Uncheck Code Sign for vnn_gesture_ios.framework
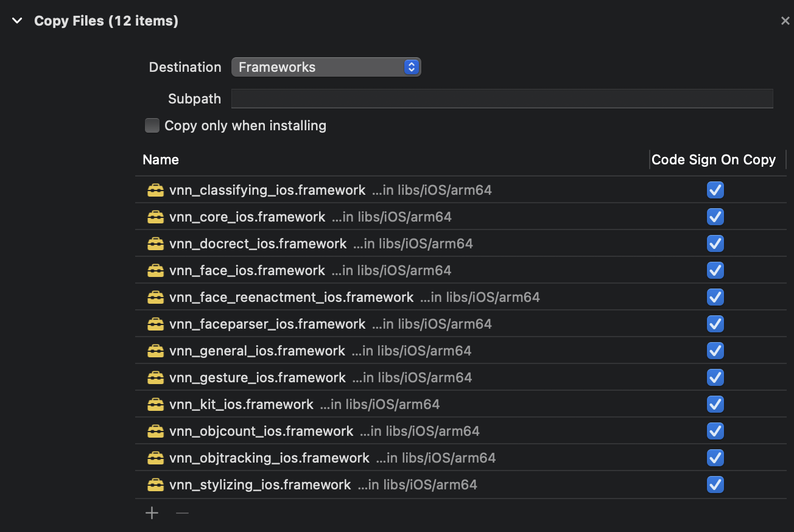 coord(715,378)
